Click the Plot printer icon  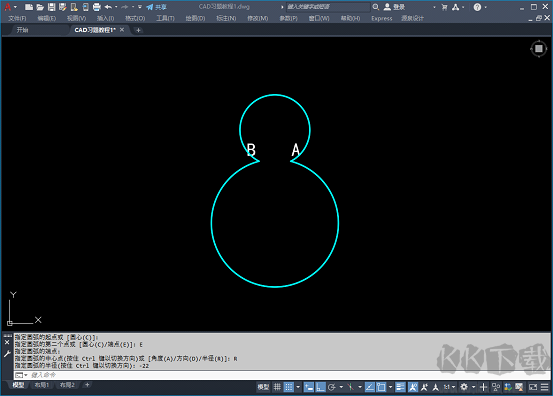click(97, 7)
